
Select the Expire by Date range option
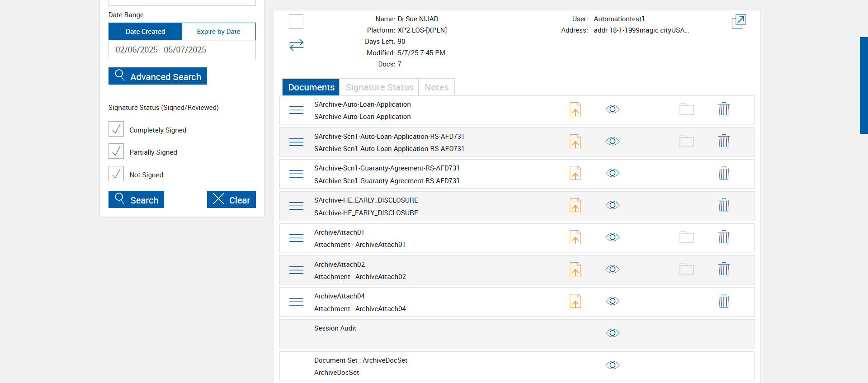point(219,32)
